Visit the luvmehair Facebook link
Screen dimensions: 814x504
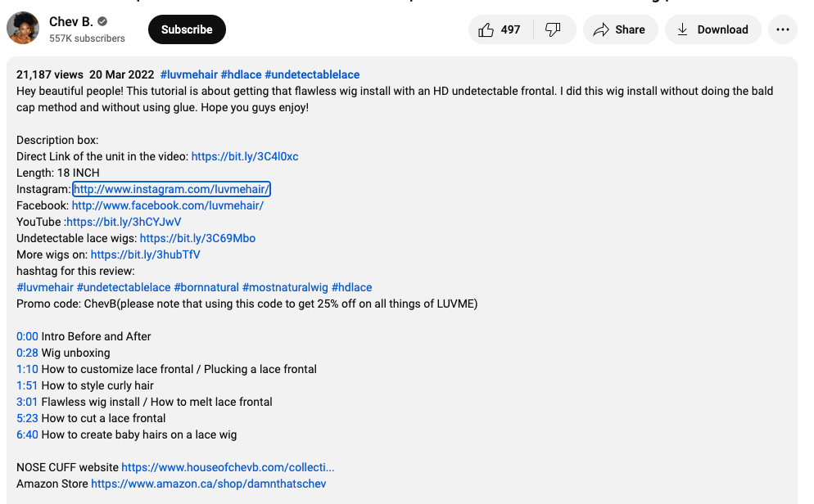click(167, 205)
